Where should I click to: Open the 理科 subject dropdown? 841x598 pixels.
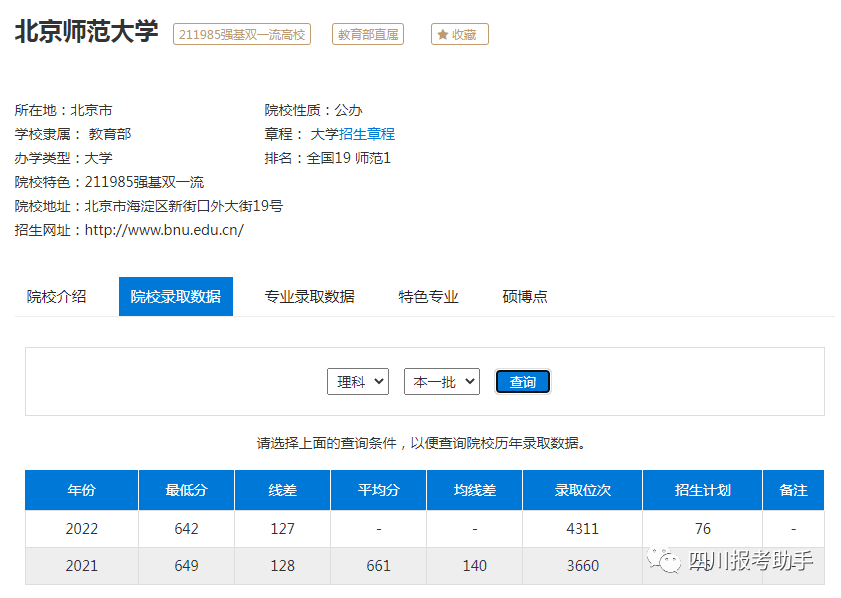pos(358,381)
